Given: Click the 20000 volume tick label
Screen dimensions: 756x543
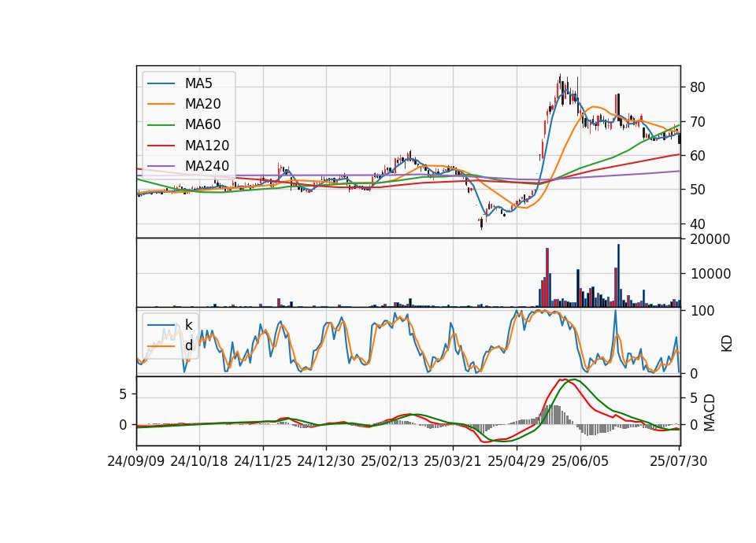Looking at the screenshot, I should (710, 239).
